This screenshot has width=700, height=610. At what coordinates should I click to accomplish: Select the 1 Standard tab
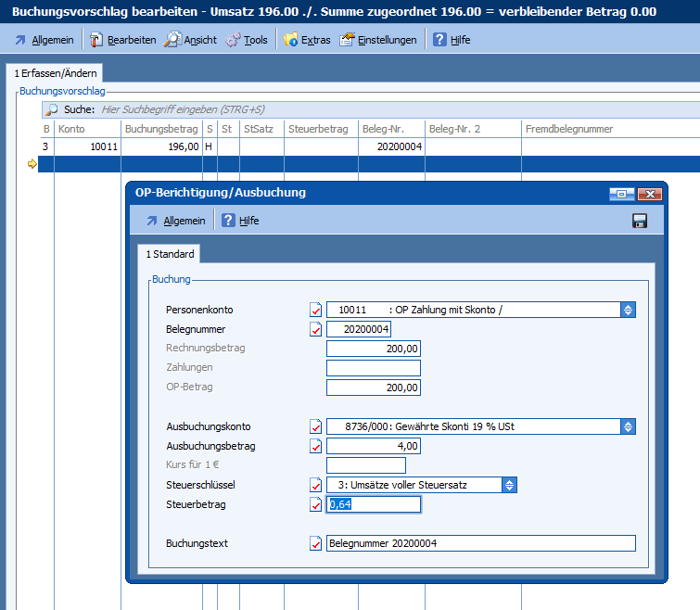[x=169, y=254]
